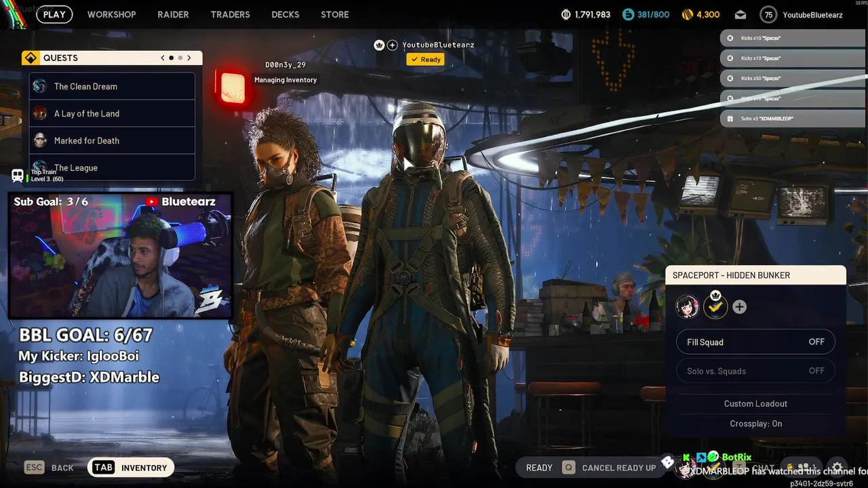Click the SPACEPORT - HIDDEN BUNKER header
This screenshot has height=488, width=868.
point(755,275)
